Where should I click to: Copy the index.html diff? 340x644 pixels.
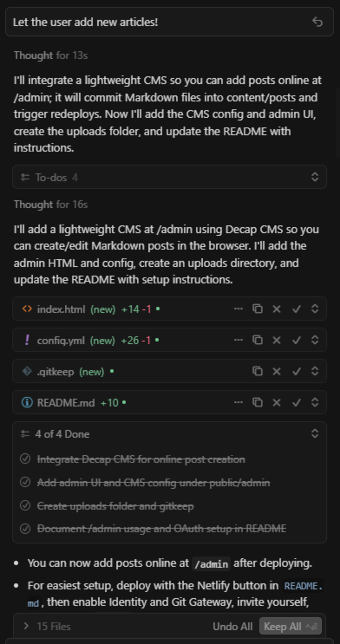[257, 309]
